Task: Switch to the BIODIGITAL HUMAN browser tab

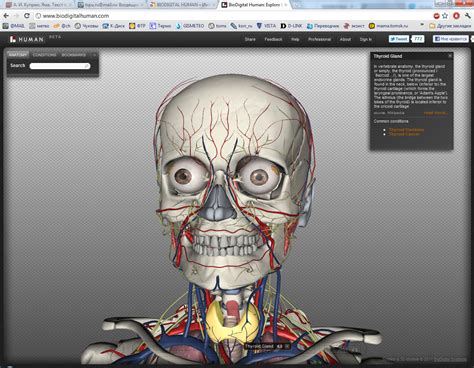Action: point(182,5)
